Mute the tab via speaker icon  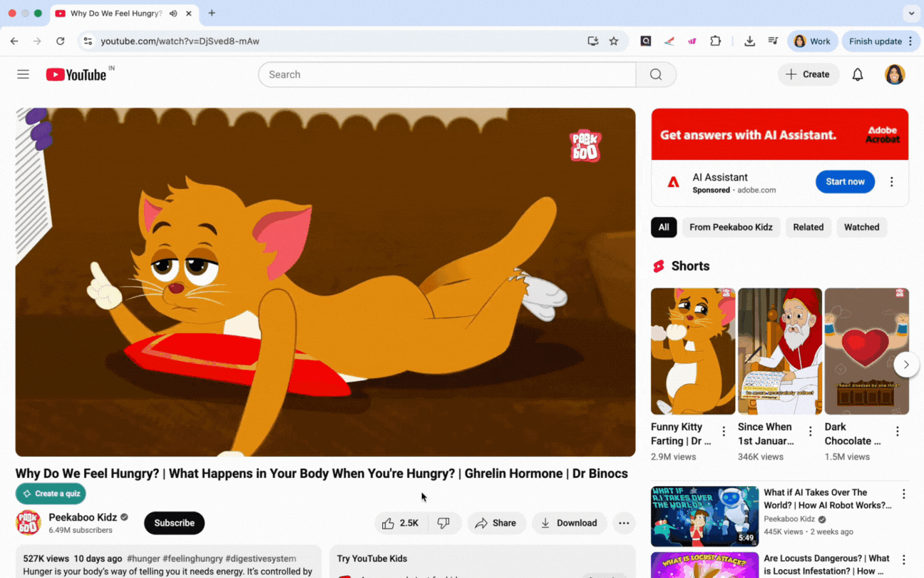point(173,14)
